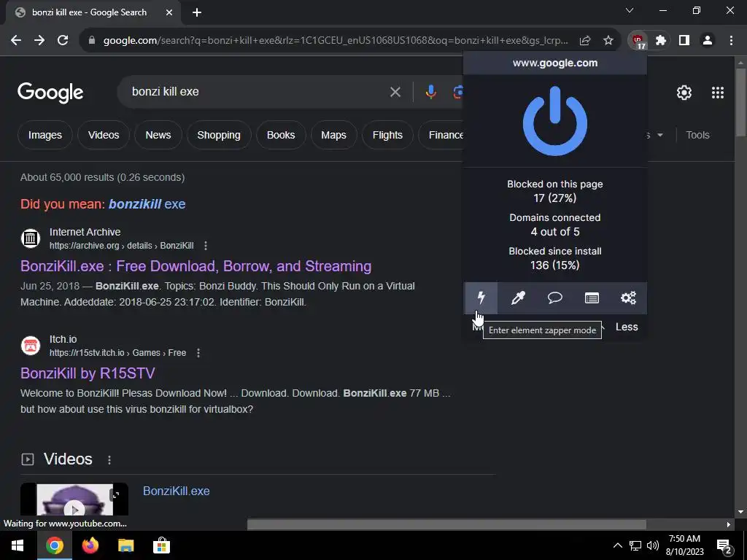This screenshot has width=747, height=560.
Task: Select Finance filter
Action: coord(443,135)
